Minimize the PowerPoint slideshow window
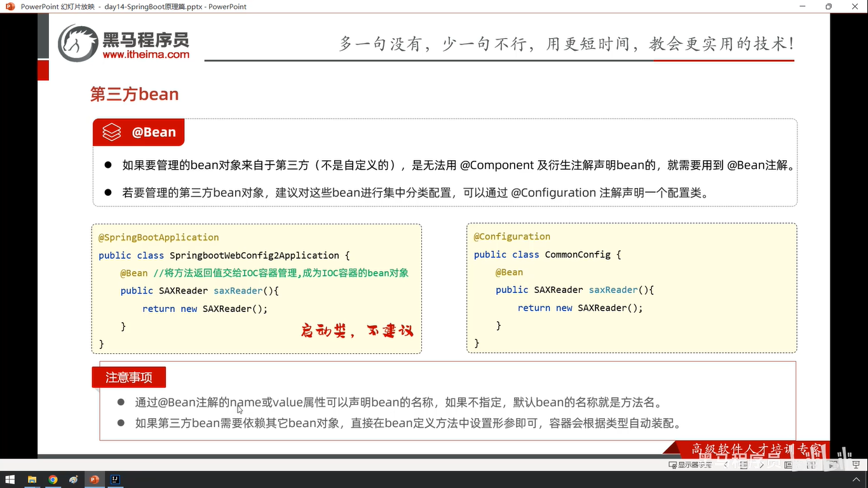Viewport: 868px width, 488px height. (x=803, y=6)
